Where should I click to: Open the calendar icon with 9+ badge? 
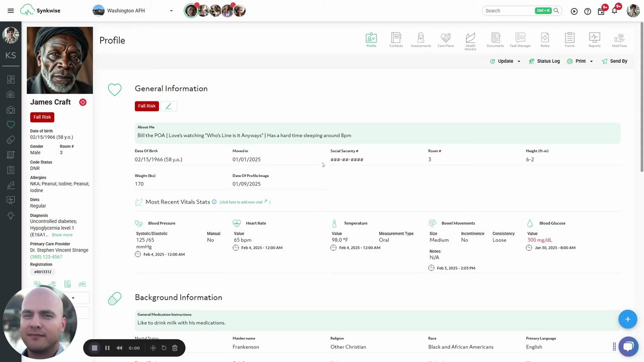tap(601, 11)
